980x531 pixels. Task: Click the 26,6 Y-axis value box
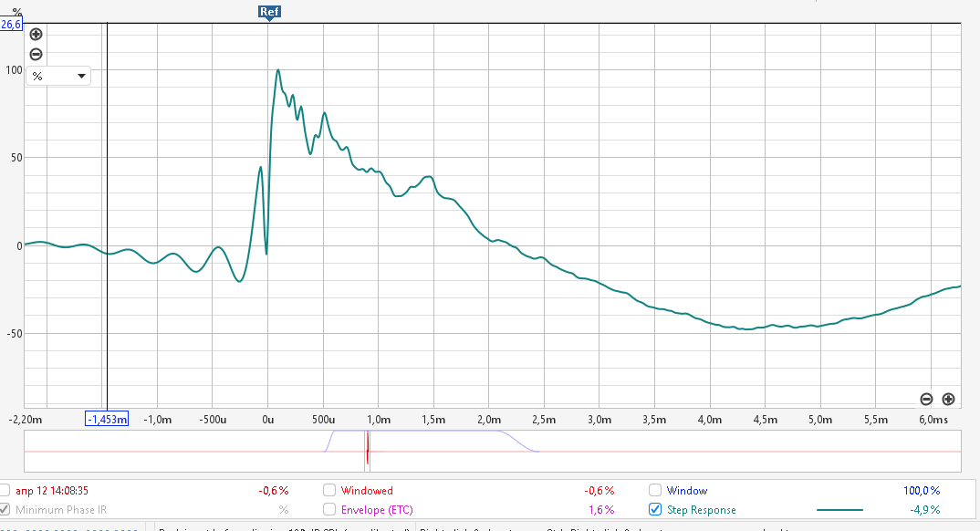click(x=10, y=25)
